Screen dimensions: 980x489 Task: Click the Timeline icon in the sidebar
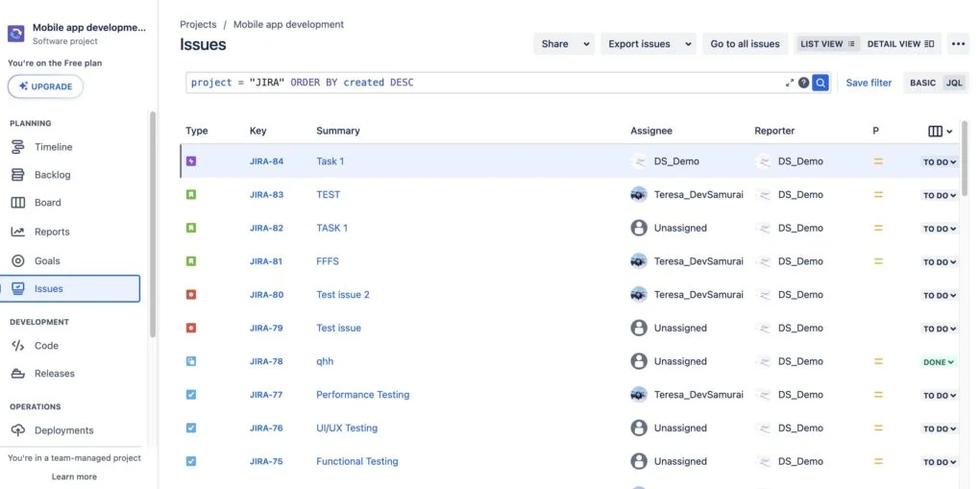pyautogui.click(x=17, y=147)
